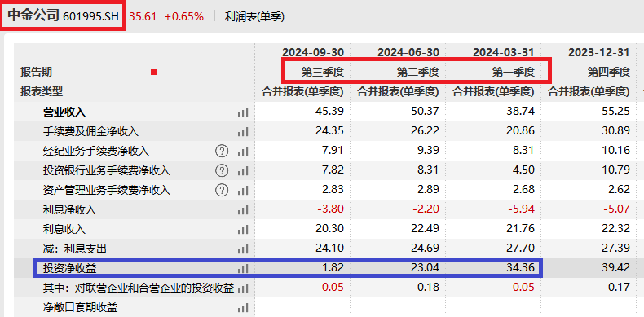Open the 利润表(单季) tab label
Viewport: 644px width, 317px height.
coord(254,17)
